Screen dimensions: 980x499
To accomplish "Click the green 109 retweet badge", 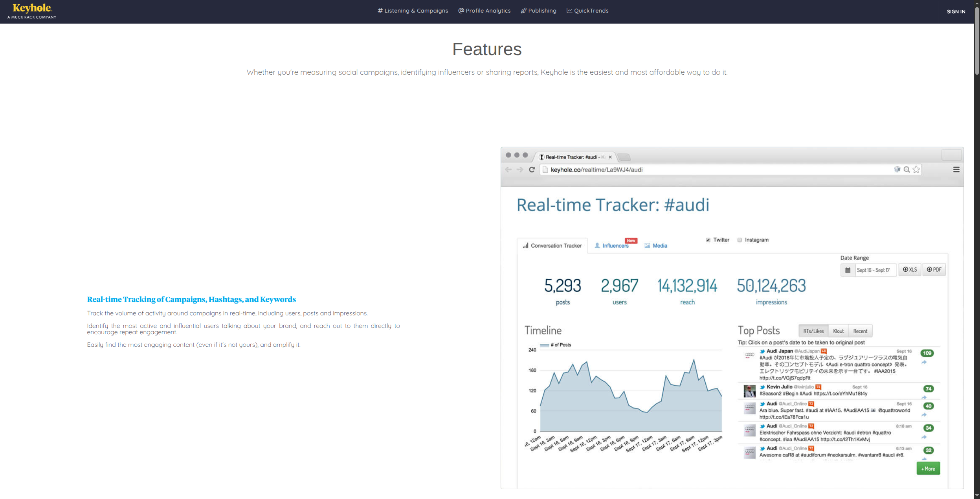I will coord(927,353).
